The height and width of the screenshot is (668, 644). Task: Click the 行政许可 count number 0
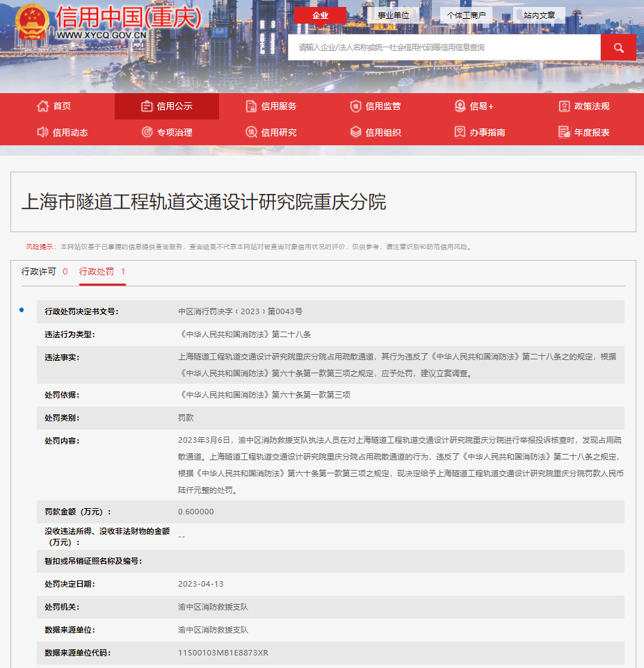(65, 271)
